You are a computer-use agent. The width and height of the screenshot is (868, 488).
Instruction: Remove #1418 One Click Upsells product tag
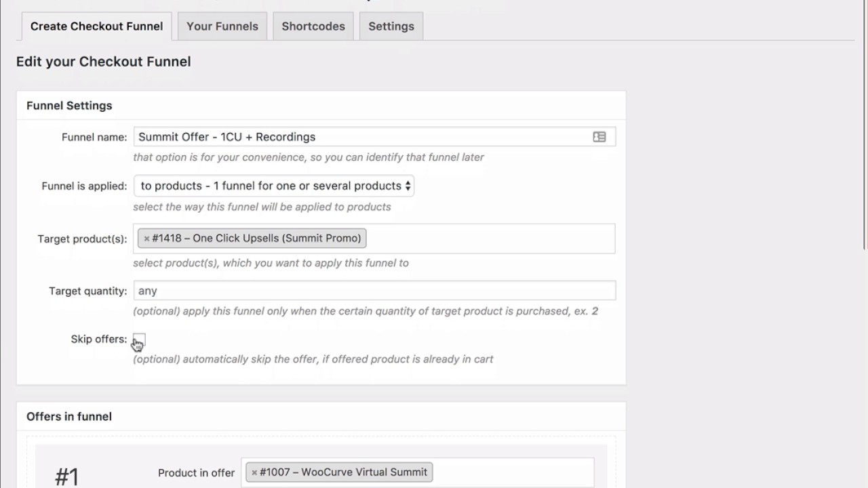click(x=146, y=239)
